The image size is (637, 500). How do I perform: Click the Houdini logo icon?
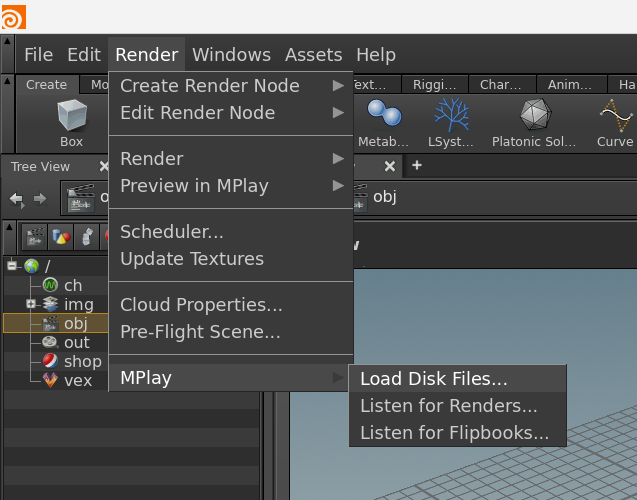click(x=13, y=17)
